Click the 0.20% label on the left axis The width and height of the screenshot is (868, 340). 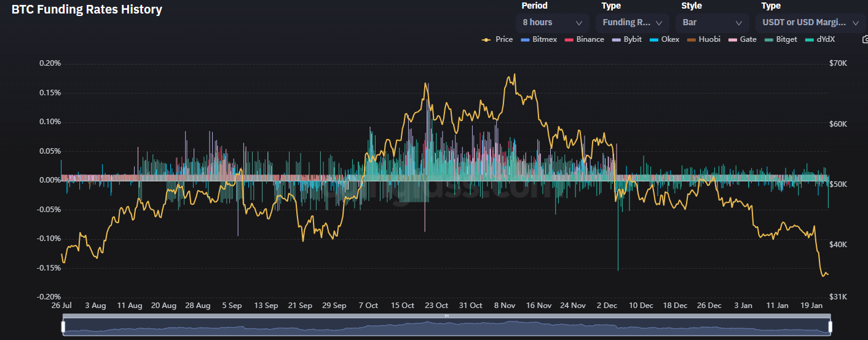coord(50,63)
